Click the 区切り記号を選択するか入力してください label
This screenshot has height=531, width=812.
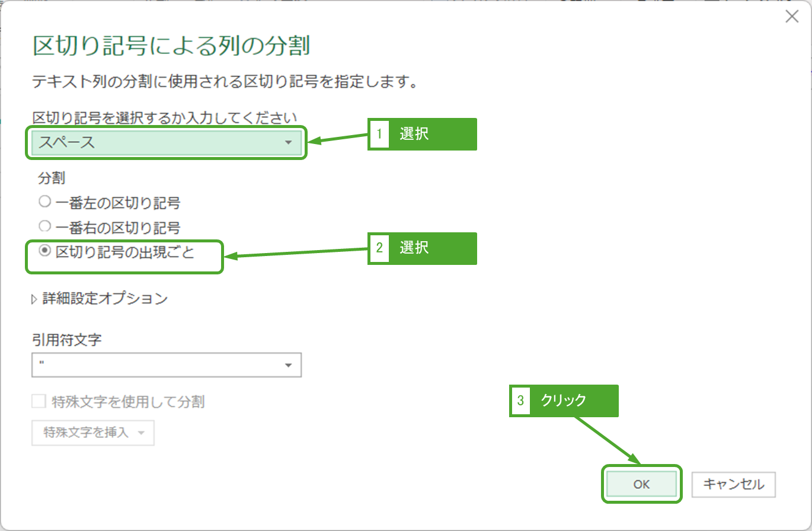pos(165,116)
